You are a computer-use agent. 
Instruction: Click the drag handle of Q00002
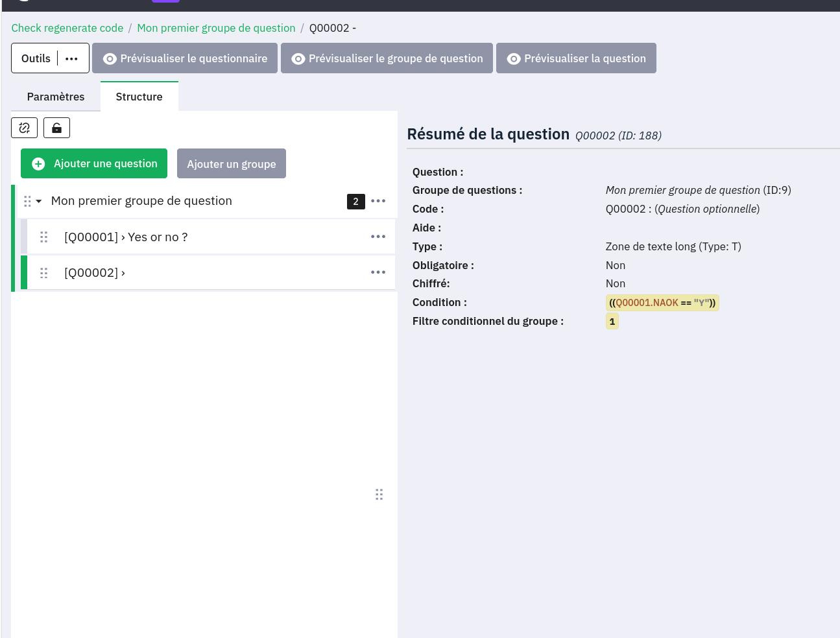point(44,273)
